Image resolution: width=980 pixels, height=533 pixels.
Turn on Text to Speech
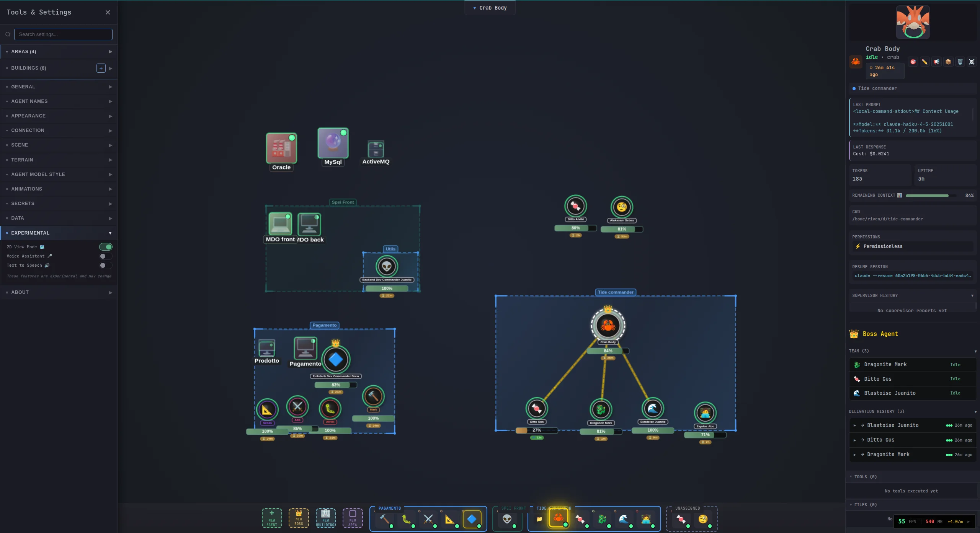point(106,265)
